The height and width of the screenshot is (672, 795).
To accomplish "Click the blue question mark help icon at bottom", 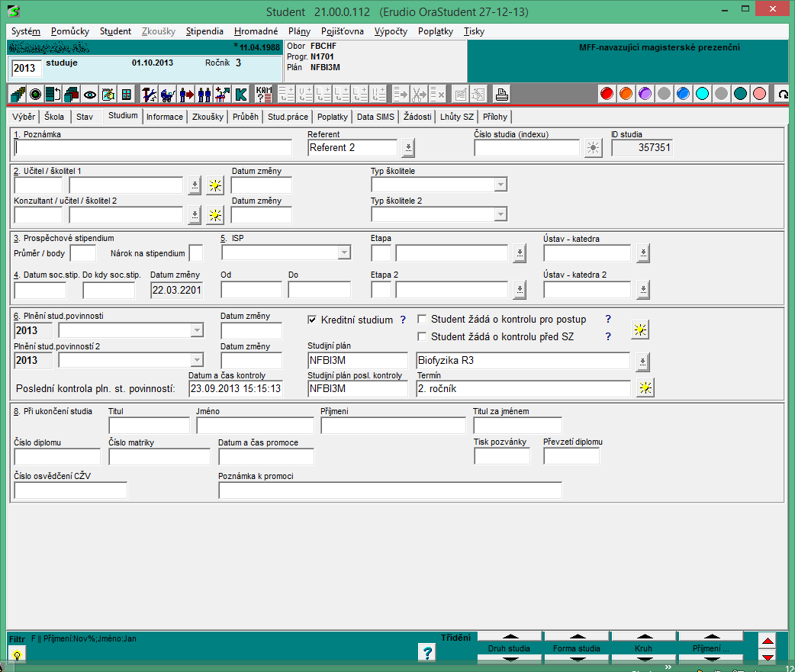I will pyautogui.click(x=427, y=652).
